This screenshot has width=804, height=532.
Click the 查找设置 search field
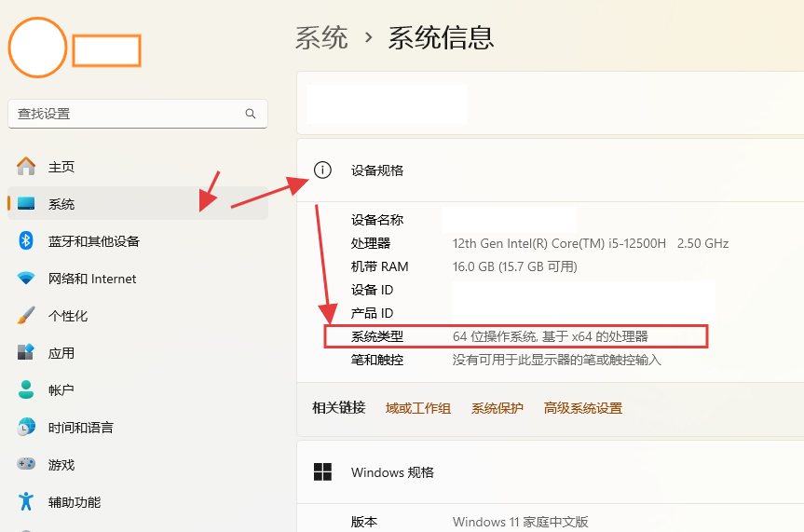pyautogui.click(x=138, y=114)
